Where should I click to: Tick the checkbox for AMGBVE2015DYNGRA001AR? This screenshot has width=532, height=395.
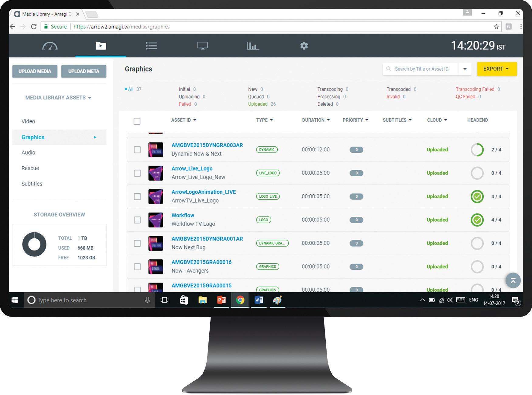pos(137,243)
